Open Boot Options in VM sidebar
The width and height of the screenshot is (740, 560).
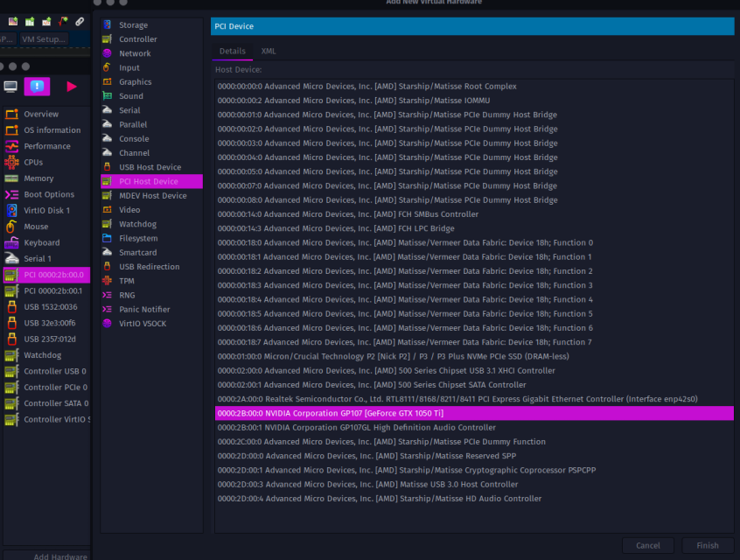(46, 194)
